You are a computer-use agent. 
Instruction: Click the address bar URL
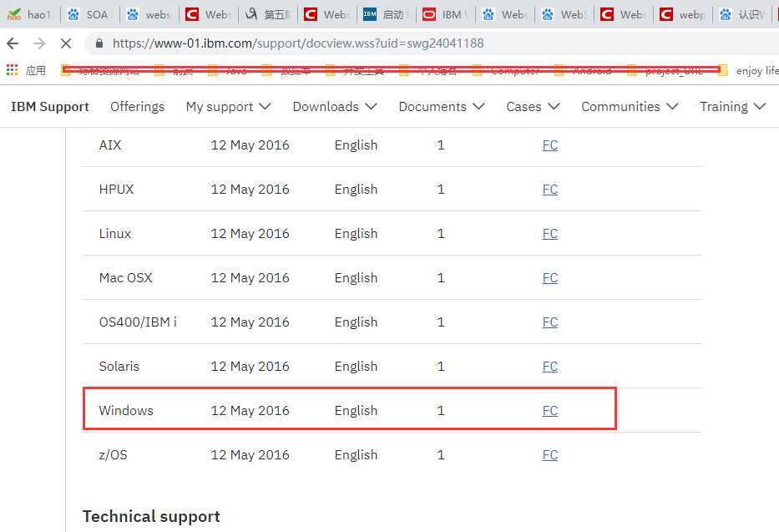coord(298,43)
